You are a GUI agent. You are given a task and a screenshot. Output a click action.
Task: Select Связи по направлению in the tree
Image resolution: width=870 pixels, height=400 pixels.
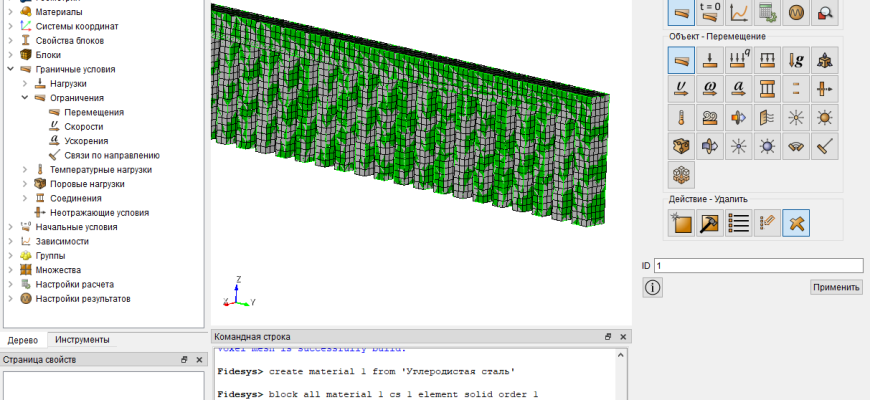tap(111, 155)
